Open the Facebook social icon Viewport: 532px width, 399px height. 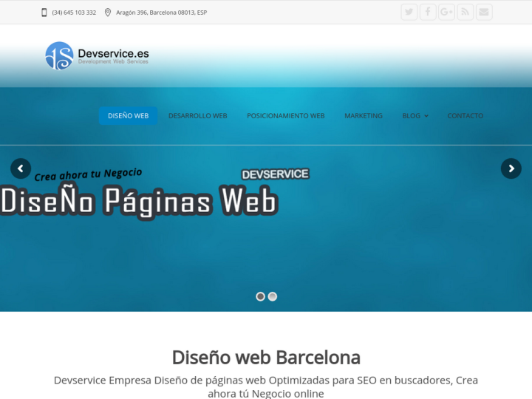pyautogui.click(x=428, y=12)
